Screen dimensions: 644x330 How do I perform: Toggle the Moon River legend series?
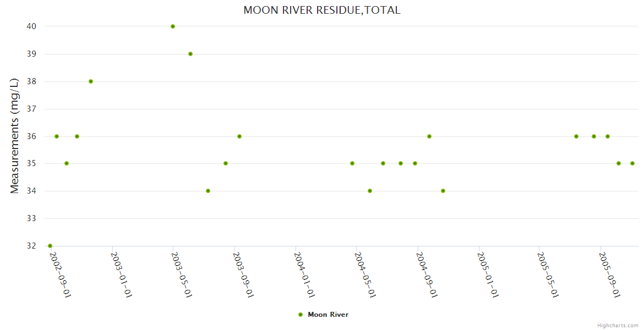(x=328, y=315)
